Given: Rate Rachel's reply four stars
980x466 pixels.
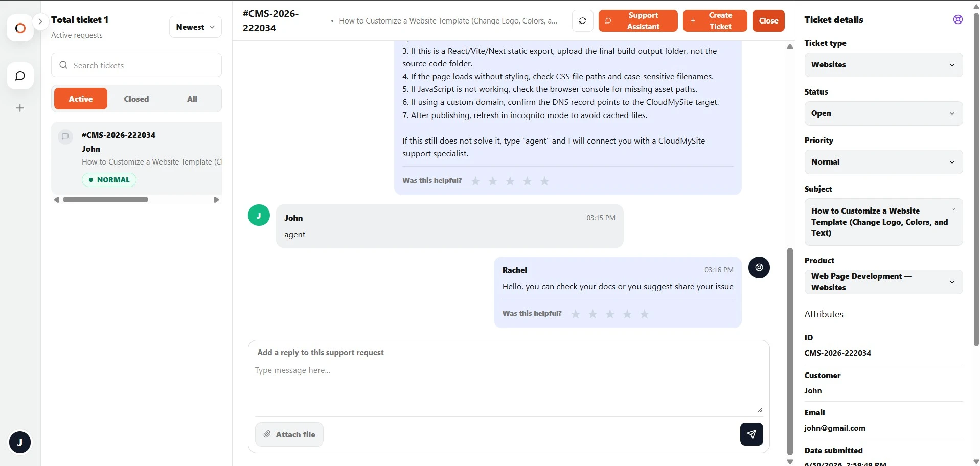Looking at the screenshot, I should coord(627,314).
